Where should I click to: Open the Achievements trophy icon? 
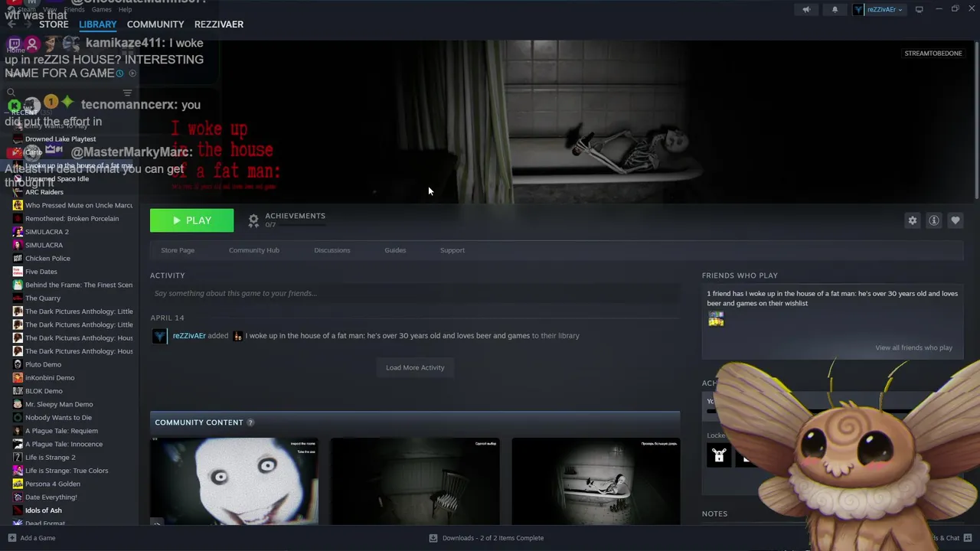(253, 220)
